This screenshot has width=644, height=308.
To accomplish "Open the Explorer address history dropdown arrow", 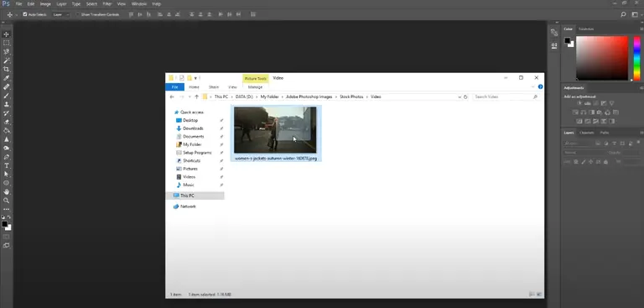I will pos(460,97).
